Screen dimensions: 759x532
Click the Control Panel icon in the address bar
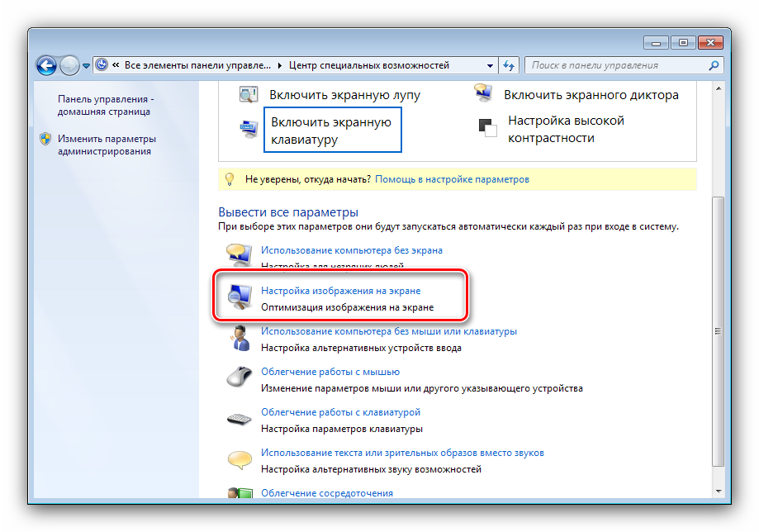(102, 65)
